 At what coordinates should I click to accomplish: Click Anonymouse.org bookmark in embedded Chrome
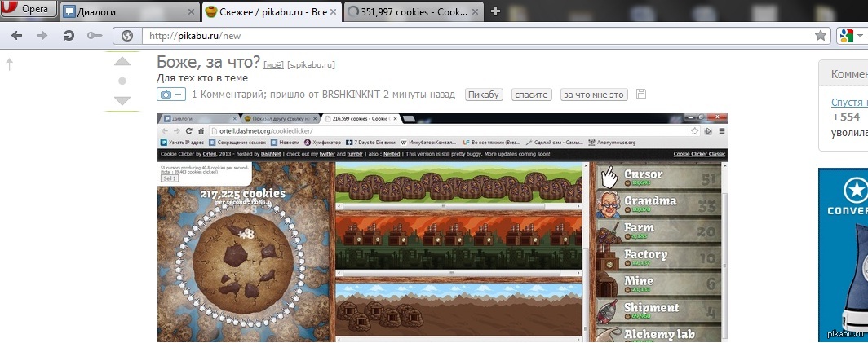(612, 143)
